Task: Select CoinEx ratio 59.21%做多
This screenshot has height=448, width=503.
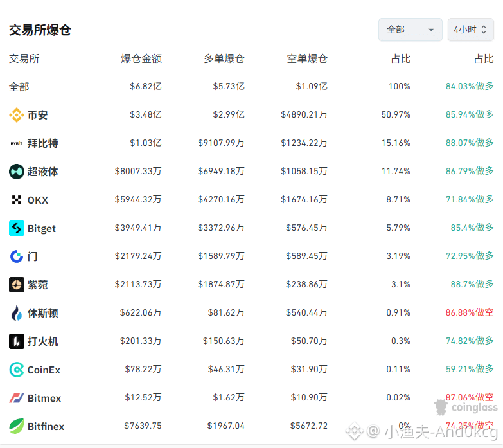Action: [470, 369]
